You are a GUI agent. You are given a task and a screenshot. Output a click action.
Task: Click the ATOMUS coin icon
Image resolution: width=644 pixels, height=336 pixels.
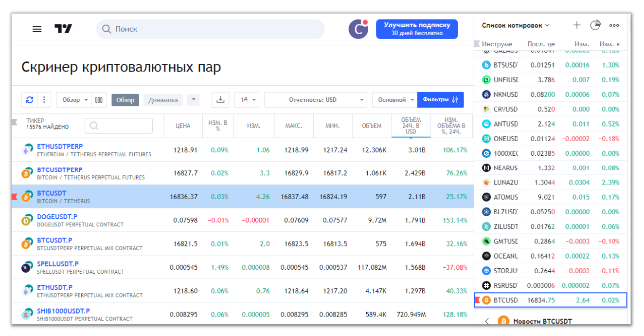coord(486,197)
